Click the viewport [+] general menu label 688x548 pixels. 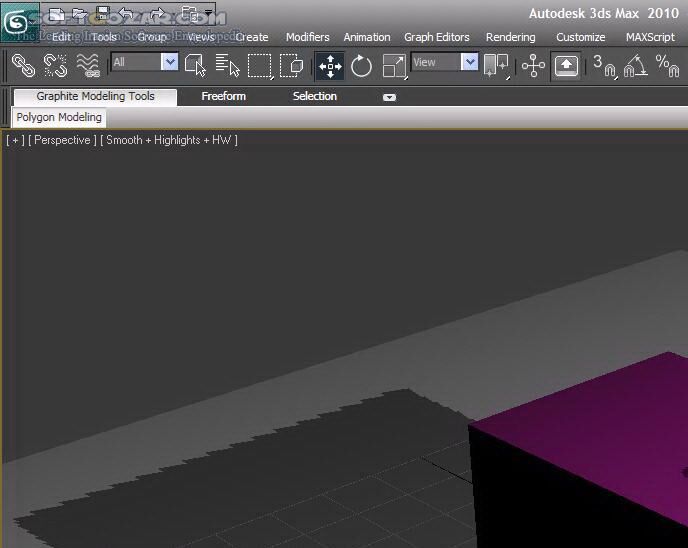(x=15, y=140)
